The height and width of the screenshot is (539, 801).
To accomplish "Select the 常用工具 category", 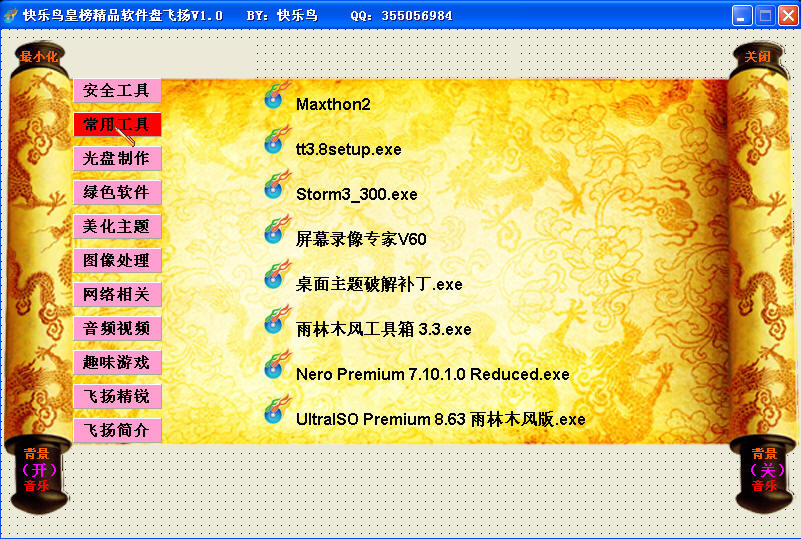I will pyautogui.click(x=117, y=125).
